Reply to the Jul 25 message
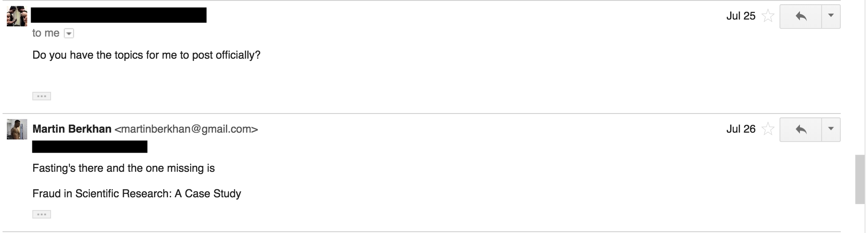 [800, 17]
